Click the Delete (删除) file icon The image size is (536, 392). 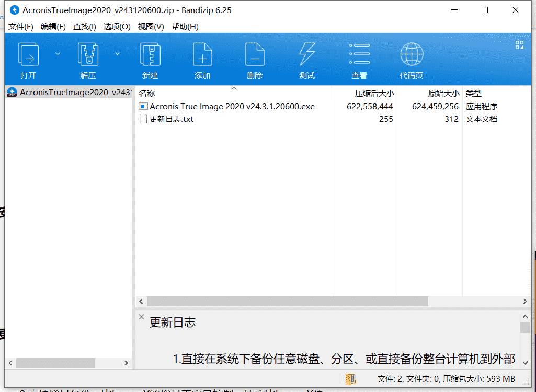coord(255,54)
